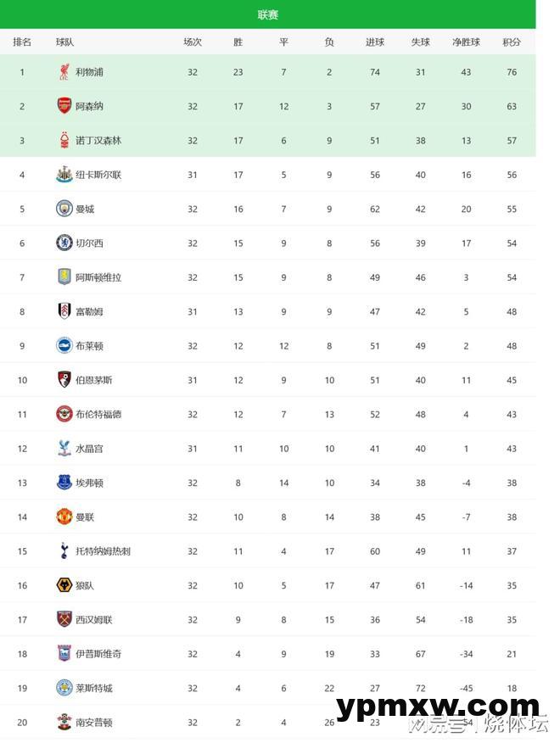Viewport: 560px width, 743px height.
Task: Click the 净胜球 column header
Action: coord(466,42)
